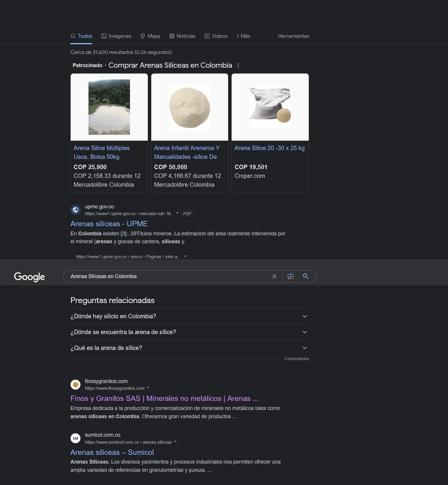Click the upme.gov.co site name

(99, 207)
